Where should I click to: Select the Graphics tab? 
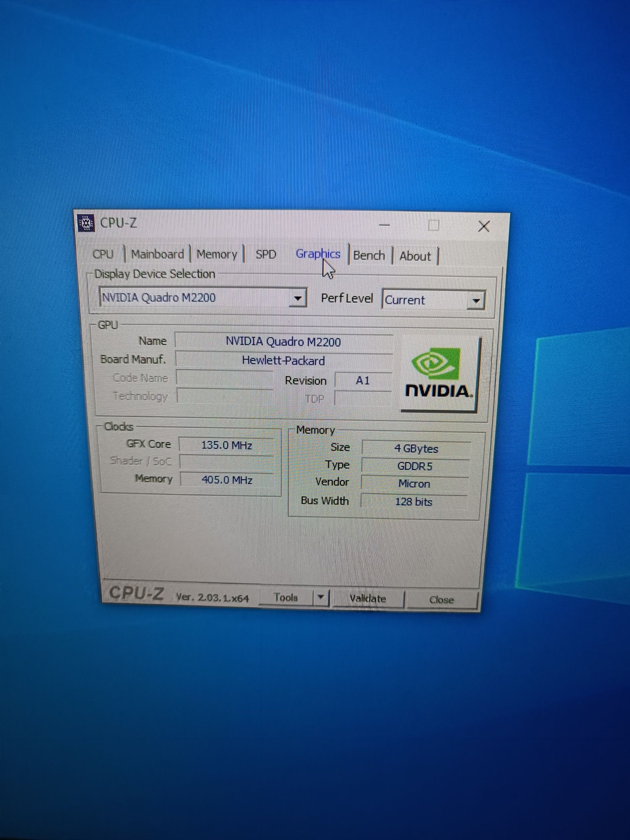pos(318,254)
